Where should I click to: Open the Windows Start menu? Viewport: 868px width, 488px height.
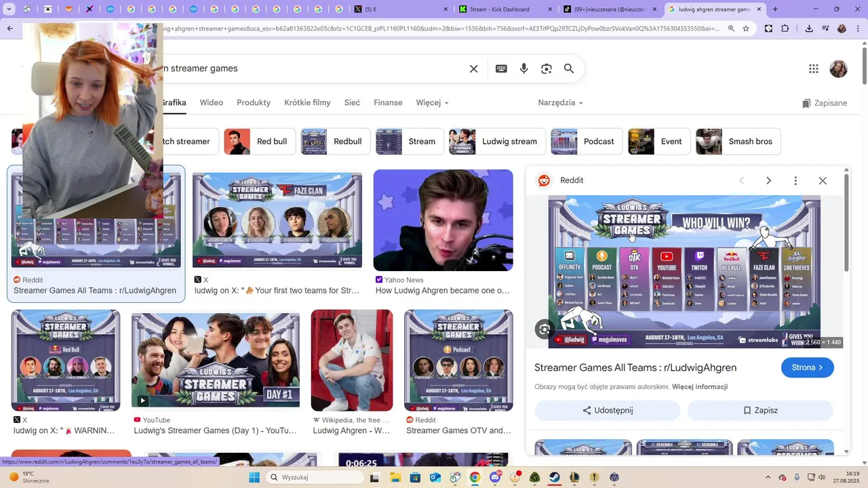tap(254, 477)
